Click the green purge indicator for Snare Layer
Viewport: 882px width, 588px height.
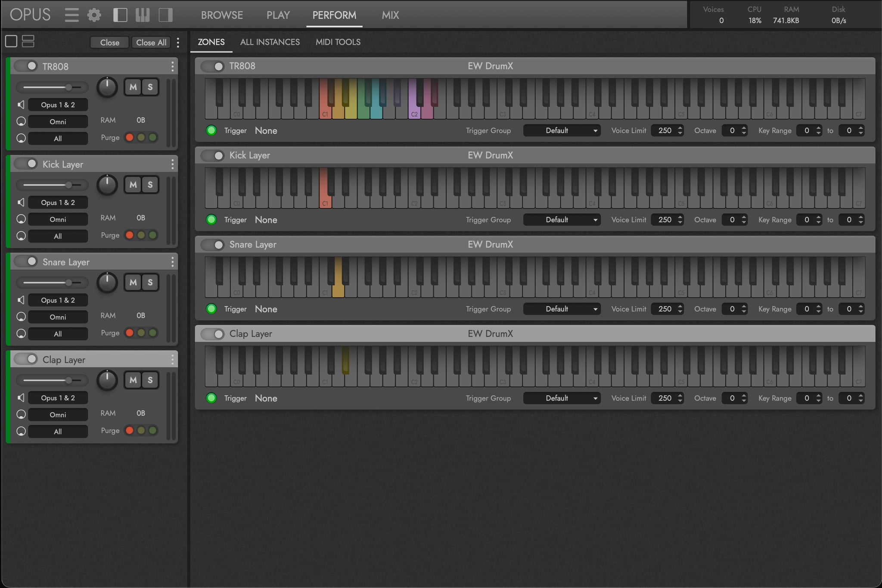pos(152,333)
